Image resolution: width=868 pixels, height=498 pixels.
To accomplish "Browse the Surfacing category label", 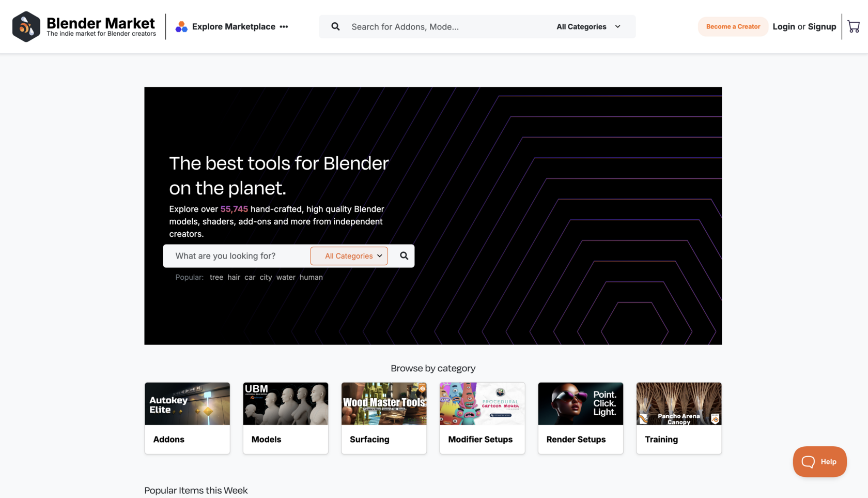I will (369, 440).
